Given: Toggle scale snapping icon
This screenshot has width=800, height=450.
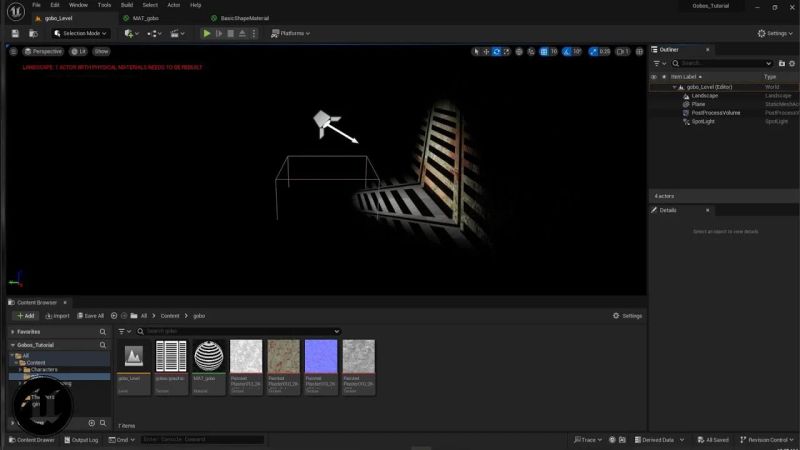Looking at the screenshot, I should (593, 52).
